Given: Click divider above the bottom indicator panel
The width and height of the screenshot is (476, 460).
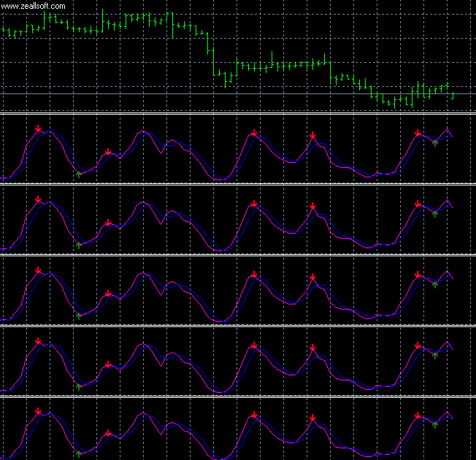Looking at the screenshot, I should point(238,396).
